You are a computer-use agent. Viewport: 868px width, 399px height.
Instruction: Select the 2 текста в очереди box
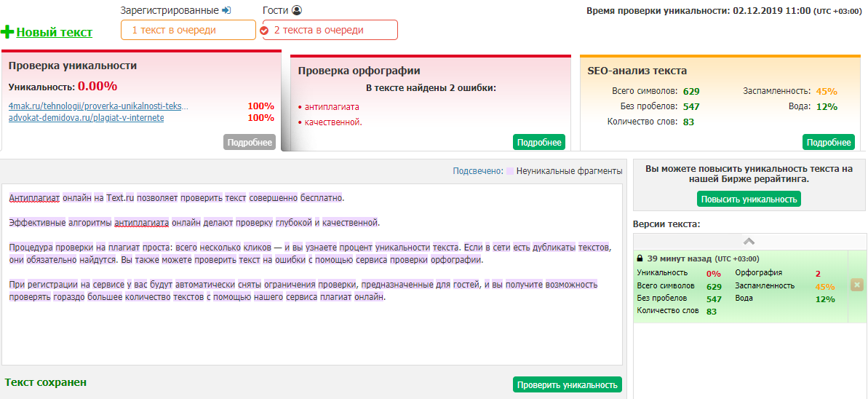330,30
